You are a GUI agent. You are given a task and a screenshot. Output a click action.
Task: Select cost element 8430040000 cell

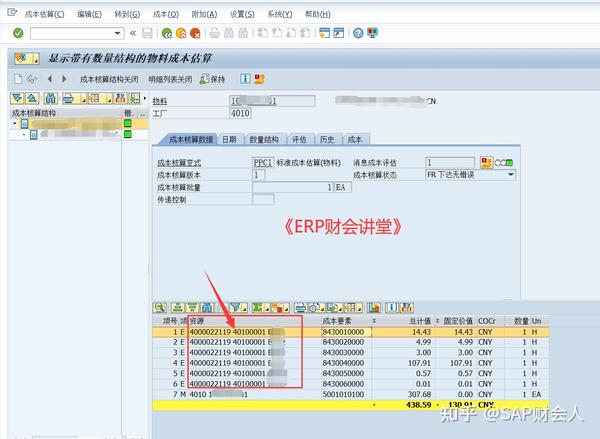(x=346, y=363)
